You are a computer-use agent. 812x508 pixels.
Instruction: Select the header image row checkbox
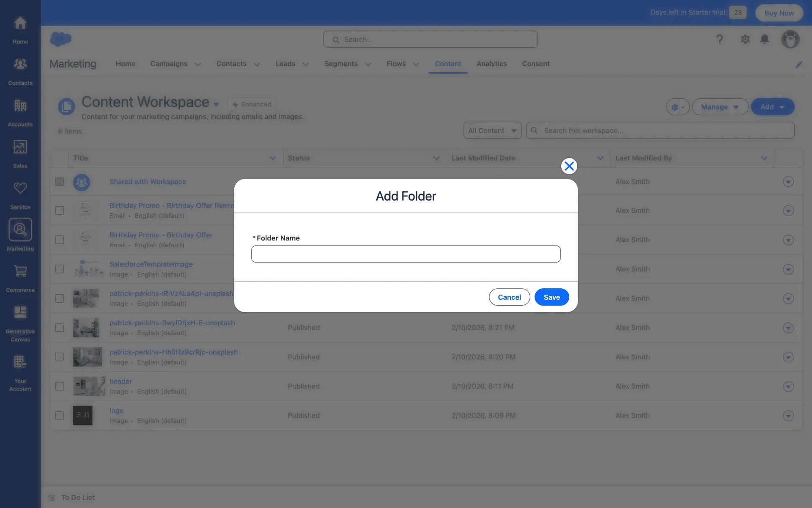[60, 386]
